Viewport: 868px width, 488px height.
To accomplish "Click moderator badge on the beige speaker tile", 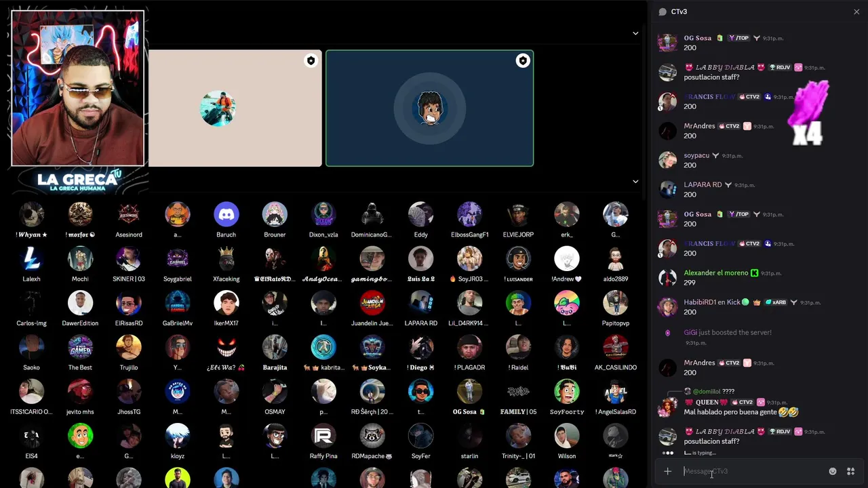I will [311, 61].
